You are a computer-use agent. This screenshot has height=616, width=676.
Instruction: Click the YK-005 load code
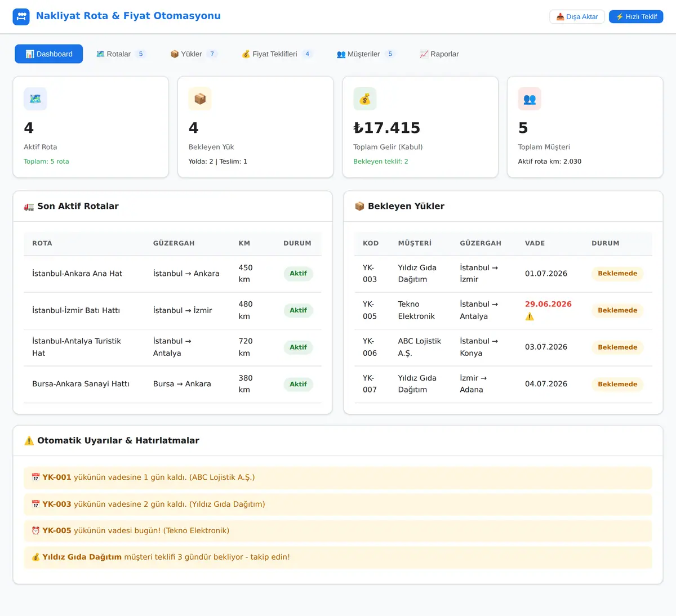tap(370, 311)
